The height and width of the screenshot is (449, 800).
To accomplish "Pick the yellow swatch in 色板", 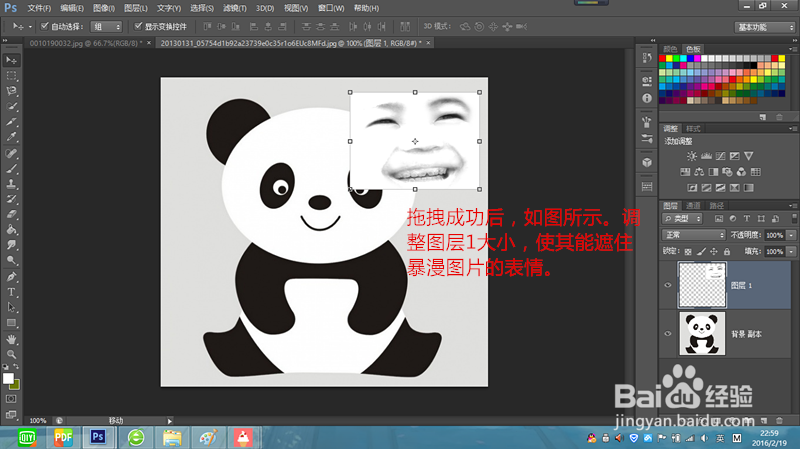I will pos(669,59).
